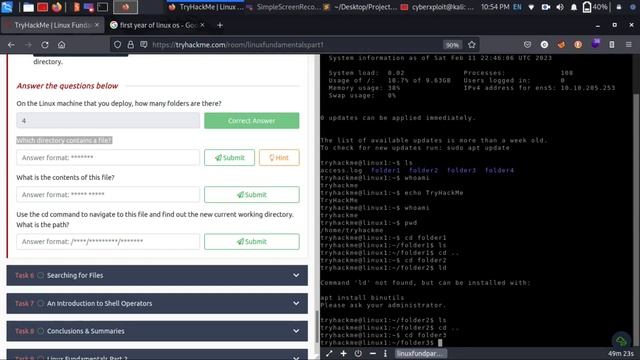Expand Task 8 Conclusions & Summaries

point(157,331)
